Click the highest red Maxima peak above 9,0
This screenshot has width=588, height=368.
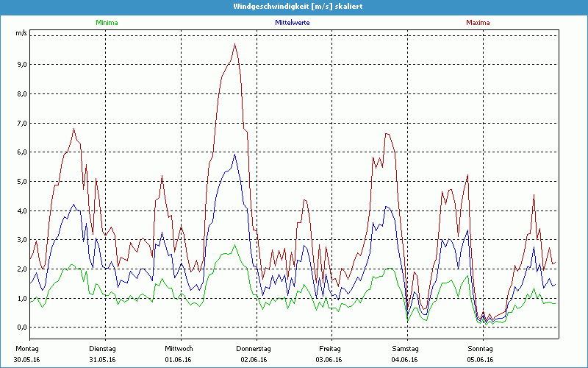coord(234,44)
